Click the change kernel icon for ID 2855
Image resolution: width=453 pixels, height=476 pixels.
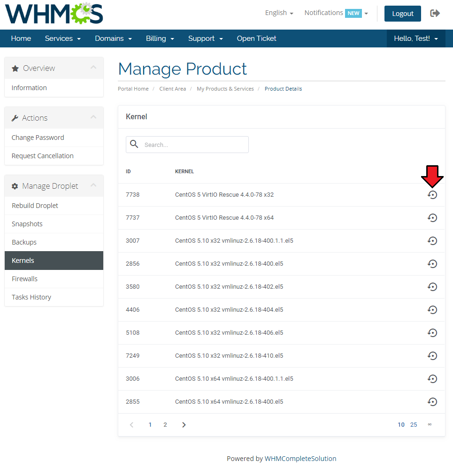point(432,402)
